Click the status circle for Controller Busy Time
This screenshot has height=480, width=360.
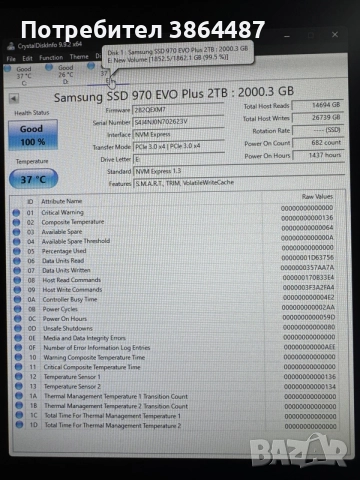click(x=17, y=299)
